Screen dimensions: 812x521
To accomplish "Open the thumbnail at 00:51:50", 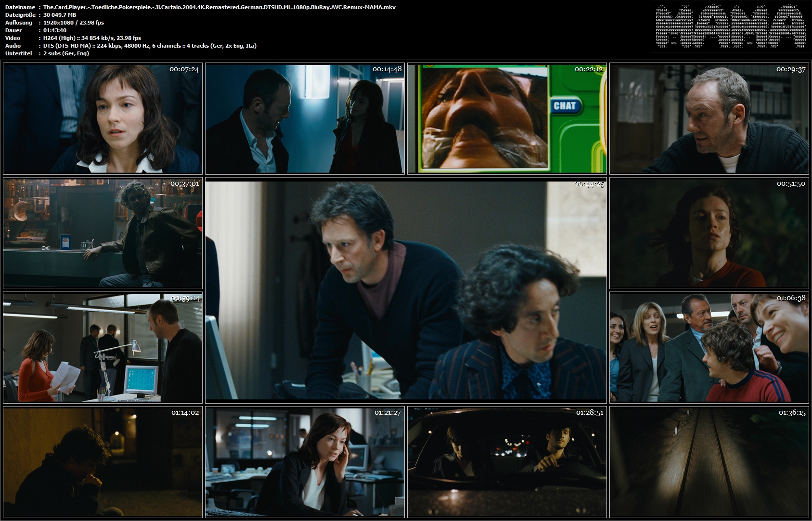I will click(x=709, y=233).
